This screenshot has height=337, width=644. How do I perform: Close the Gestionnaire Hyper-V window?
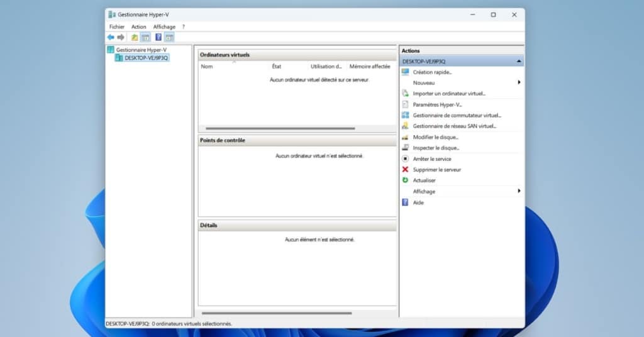pyautogui.click(x=514, y=15)
